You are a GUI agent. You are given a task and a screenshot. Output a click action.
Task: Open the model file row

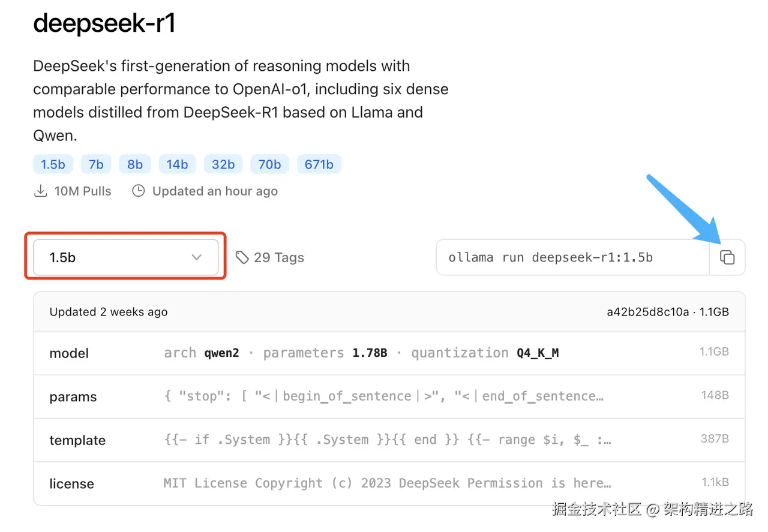389,353
